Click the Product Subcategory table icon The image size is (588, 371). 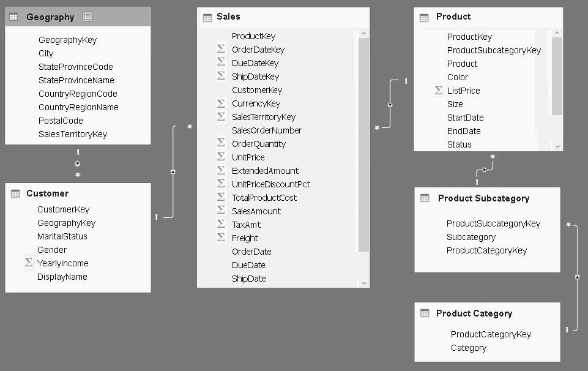pyautogui.click(x=425, y=198)
